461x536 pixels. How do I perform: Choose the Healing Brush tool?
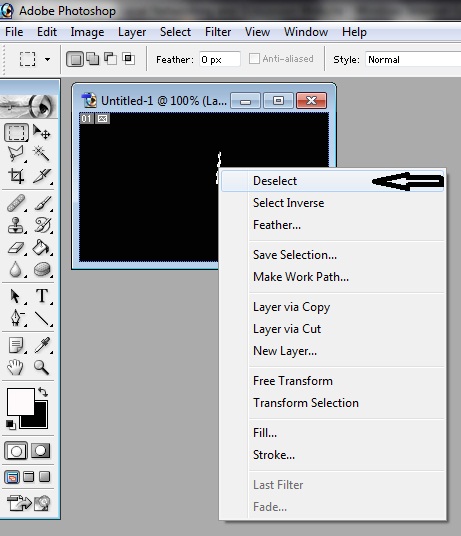(x=16, y=203)
